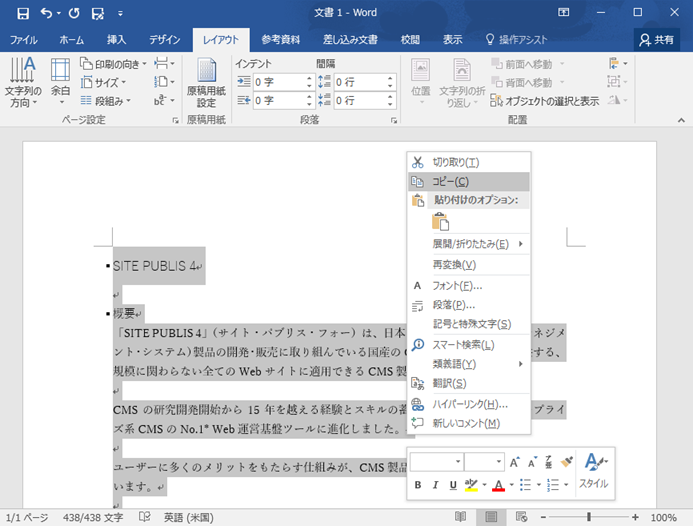Expand 展開/折りたたみ(E) submenu
This screenshot has height=526, width=693.
click(468, 244)
